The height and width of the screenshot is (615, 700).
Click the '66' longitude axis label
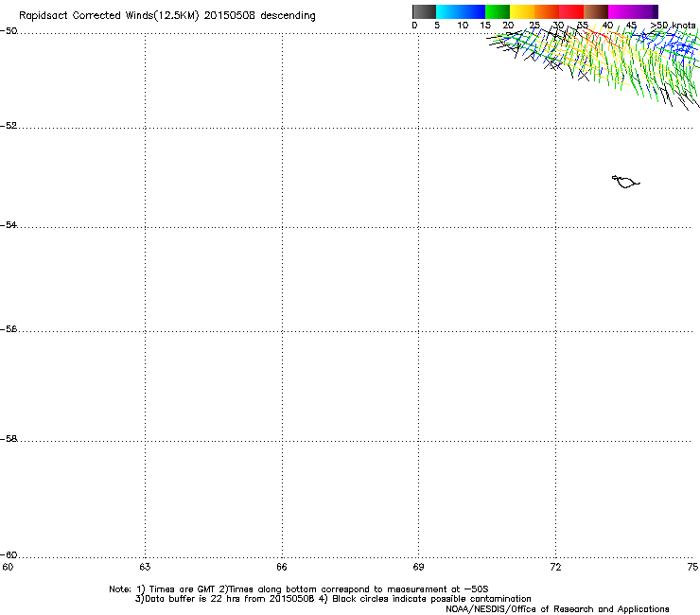pos(282,567)
